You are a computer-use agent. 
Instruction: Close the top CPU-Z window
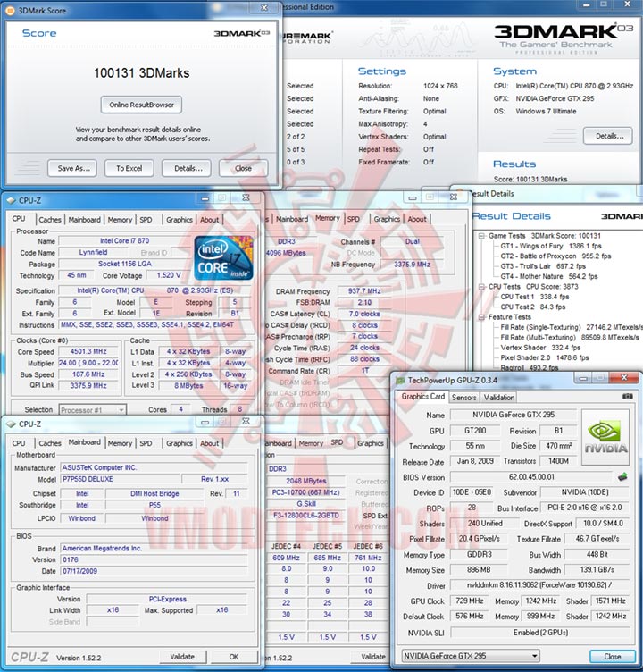[246, 197]
